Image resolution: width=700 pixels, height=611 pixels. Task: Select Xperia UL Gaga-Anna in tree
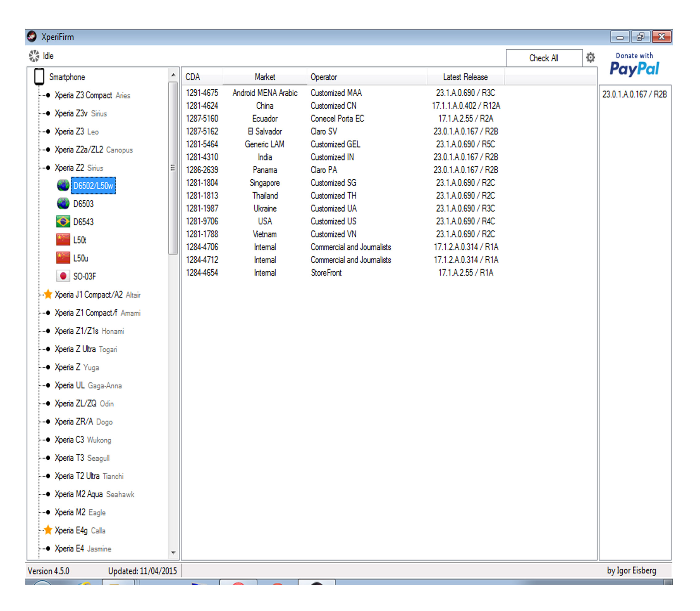(88, 385)
